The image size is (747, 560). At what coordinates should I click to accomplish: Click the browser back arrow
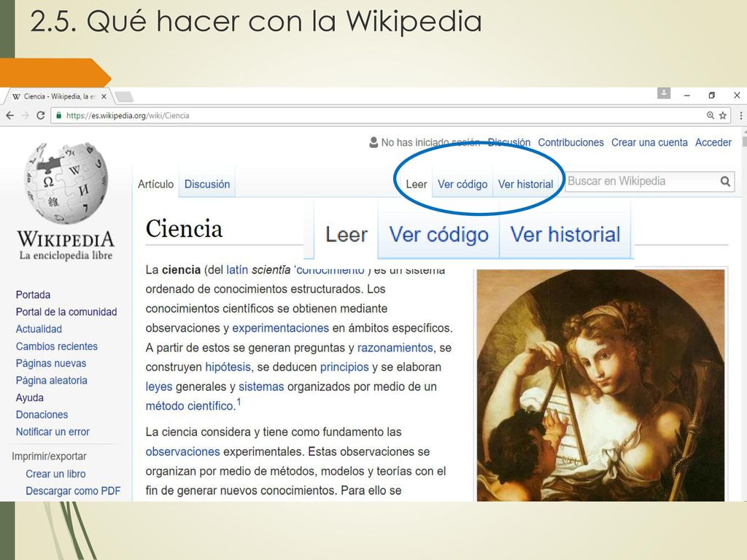click(10, 115)
